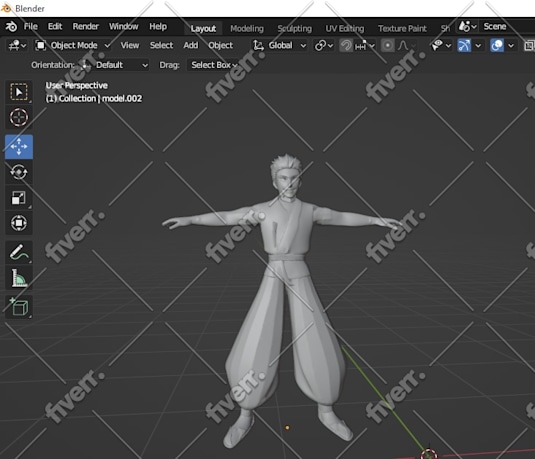Switch to the UV Editing workspace tab
This screenshot has width=535, height=459.
[x=345, y=28]
